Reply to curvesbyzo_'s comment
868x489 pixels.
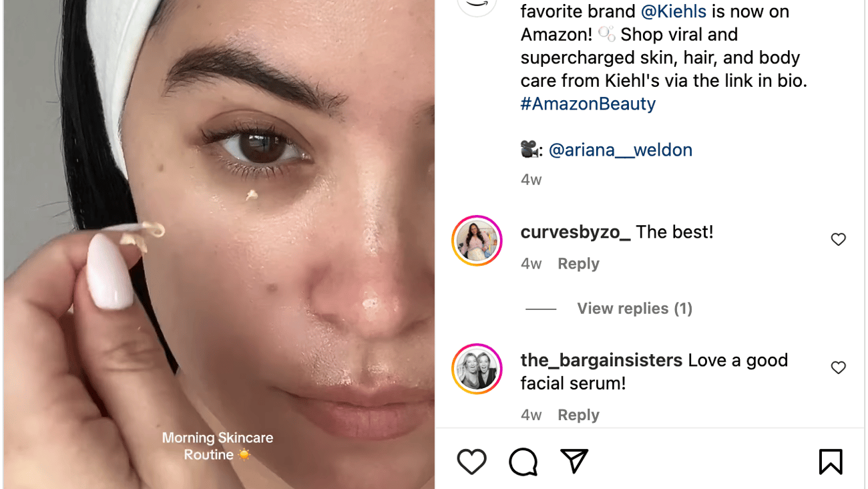pyautogui.click(x=578, y=263)
